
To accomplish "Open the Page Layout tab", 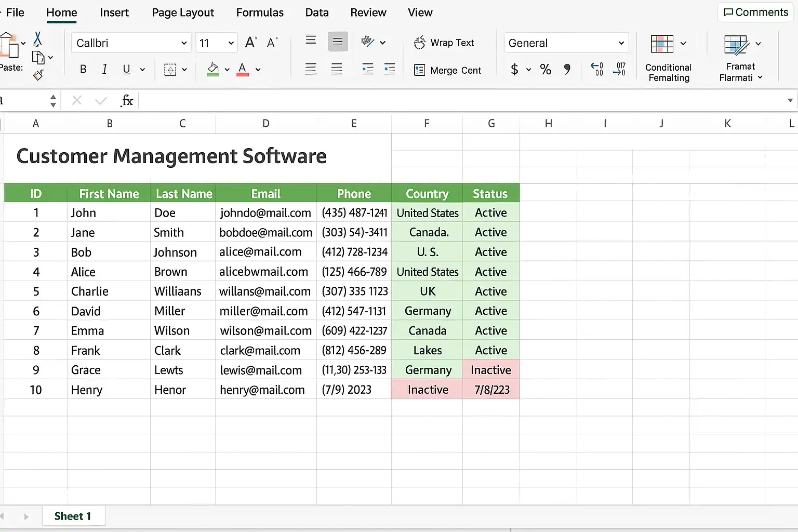I will coord(183,12).
